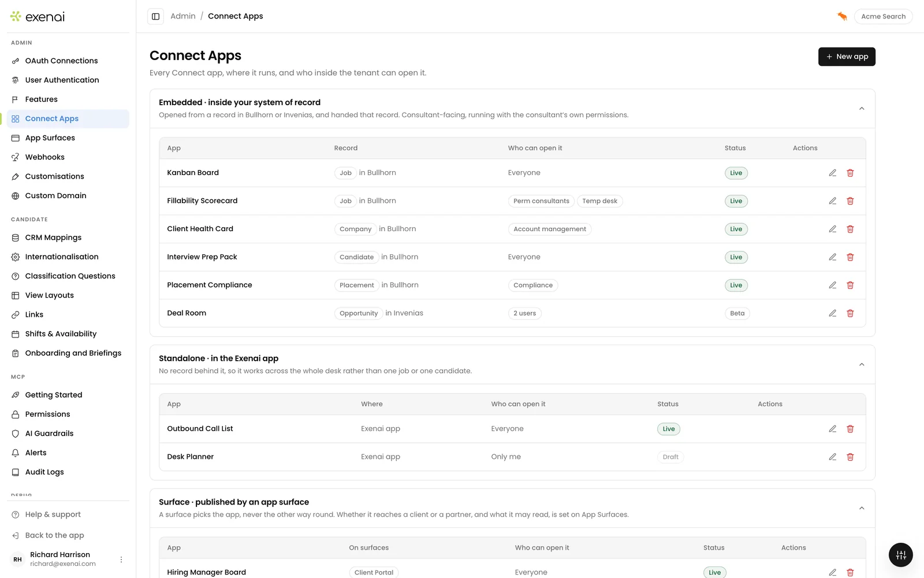Open user menu dots beside Richard Harrison
The width and height of the screenshot is (924, 578).
[x=121, y=560]
